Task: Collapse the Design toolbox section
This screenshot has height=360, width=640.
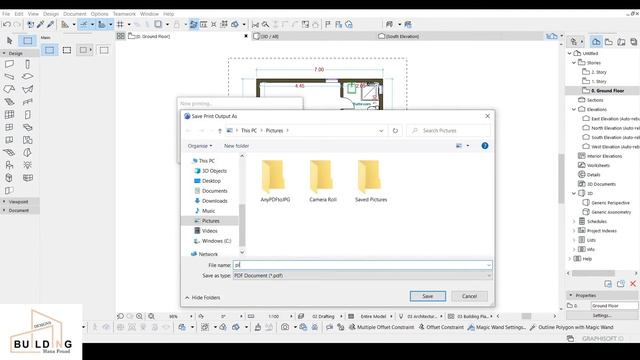Action: pos(20,53)
